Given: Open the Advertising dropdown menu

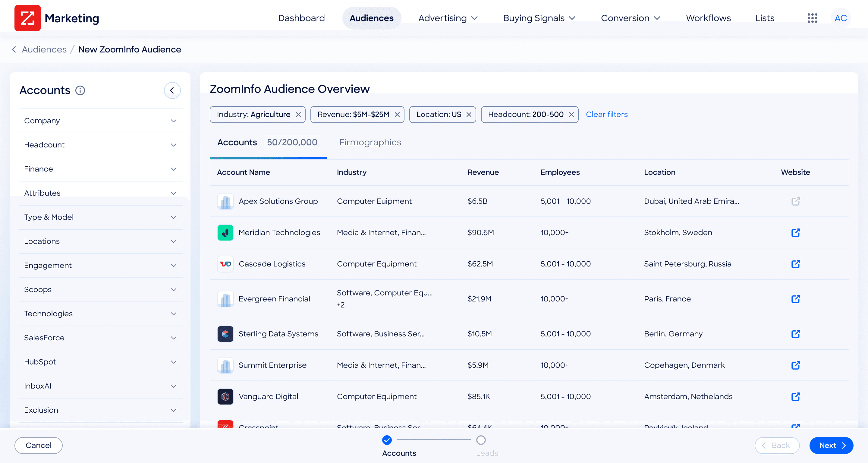Looking at the screenshot, I should coord(448,18).
